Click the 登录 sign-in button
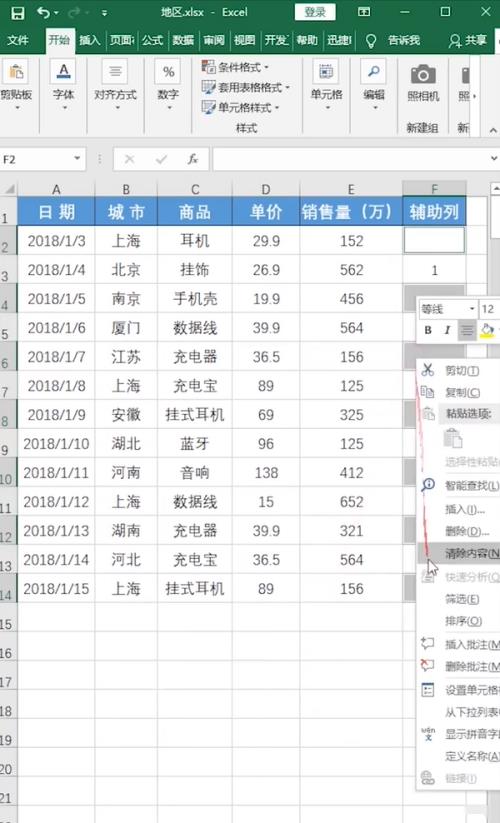This screenshot has height=823, width=500. [x=315, y=12]
